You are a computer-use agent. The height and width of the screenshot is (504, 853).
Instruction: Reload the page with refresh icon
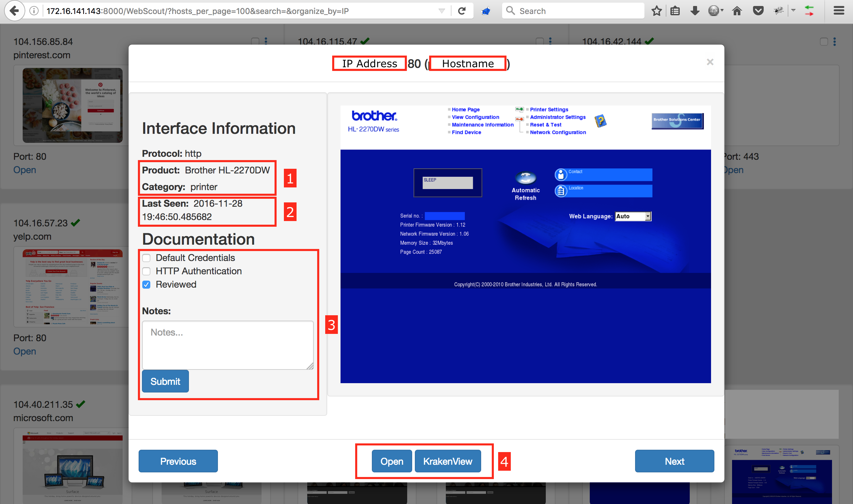(461, 11)
